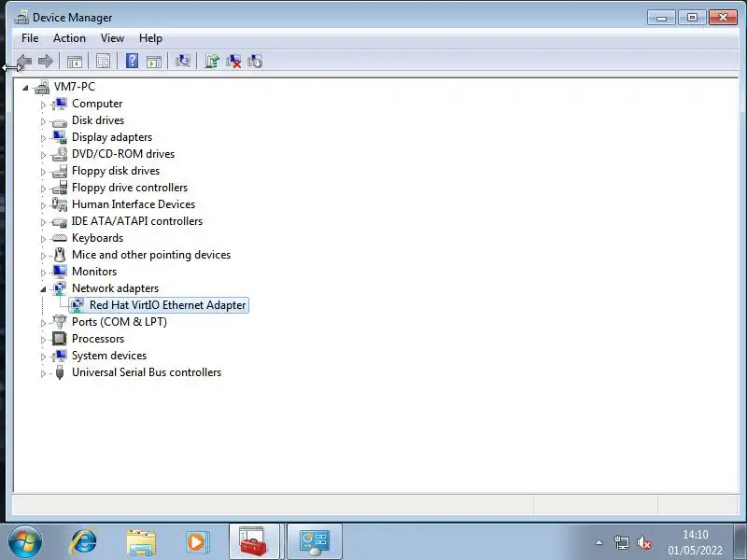Click the muted volume tray icon
The height and width of the screenshot is (560, 747).
(x=644, y=542)
